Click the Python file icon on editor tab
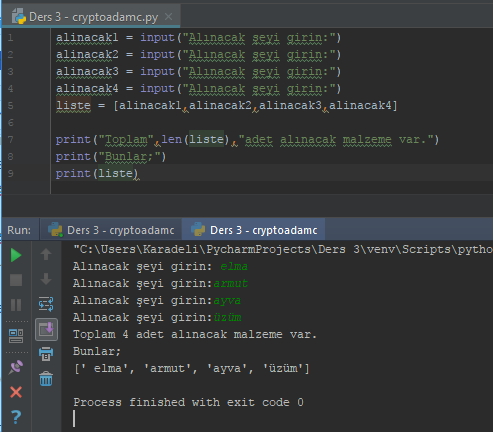This screenshot has height=432, width=493. click(x=19, y=17)
